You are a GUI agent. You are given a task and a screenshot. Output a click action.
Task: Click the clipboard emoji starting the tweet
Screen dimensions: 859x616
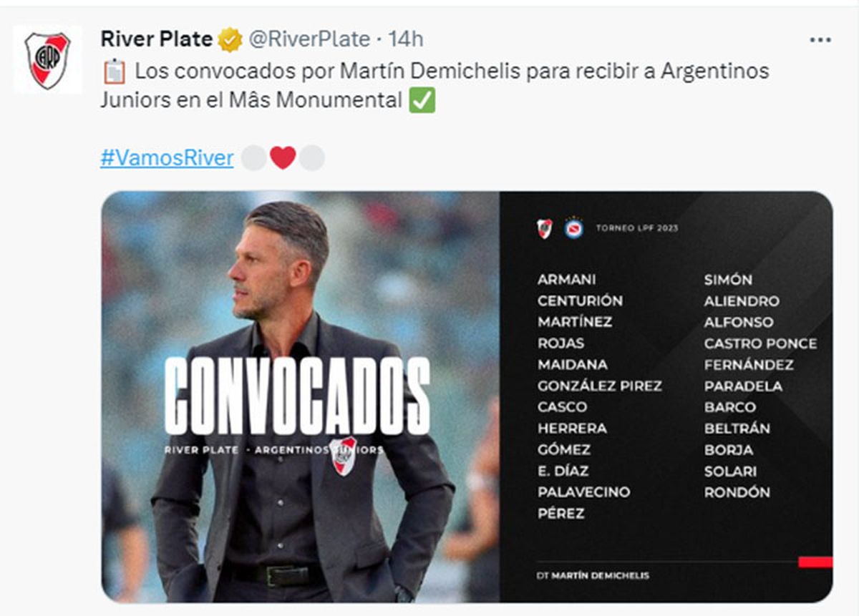click(x=113, y=72)
